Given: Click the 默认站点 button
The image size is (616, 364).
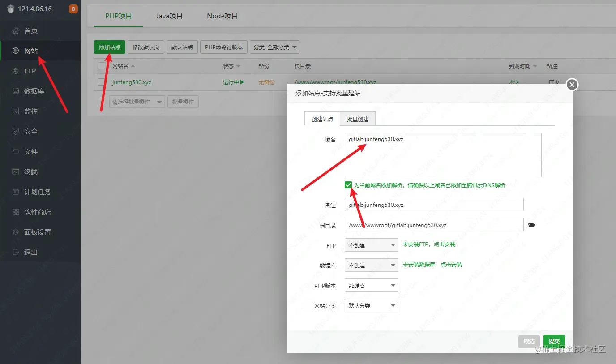Looking at the screenshot, I should (182, 47).
